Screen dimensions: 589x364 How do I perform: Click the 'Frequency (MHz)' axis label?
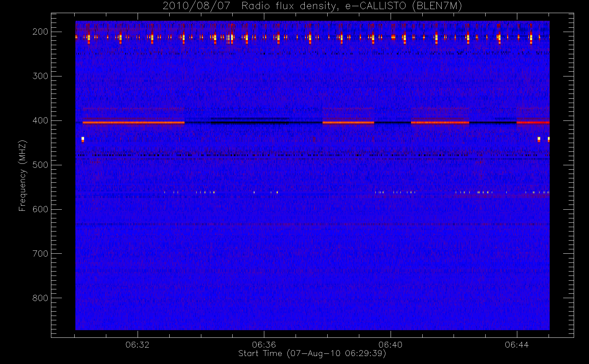coord(23,175)
